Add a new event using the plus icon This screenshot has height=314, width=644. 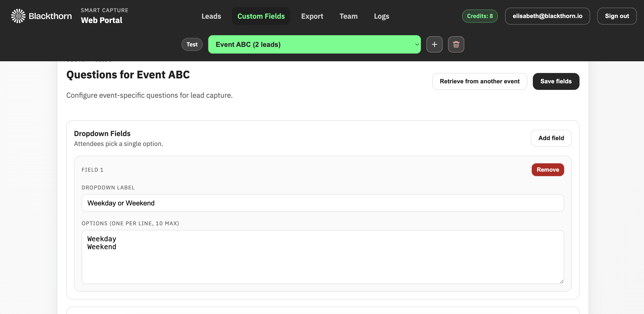(434, 44)
